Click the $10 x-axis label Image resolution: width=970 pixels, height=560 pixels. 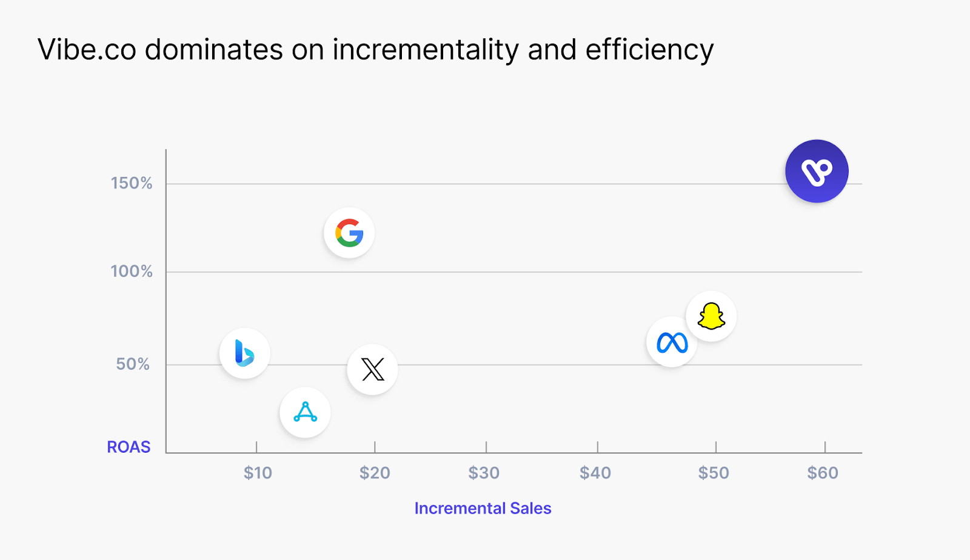258,473
